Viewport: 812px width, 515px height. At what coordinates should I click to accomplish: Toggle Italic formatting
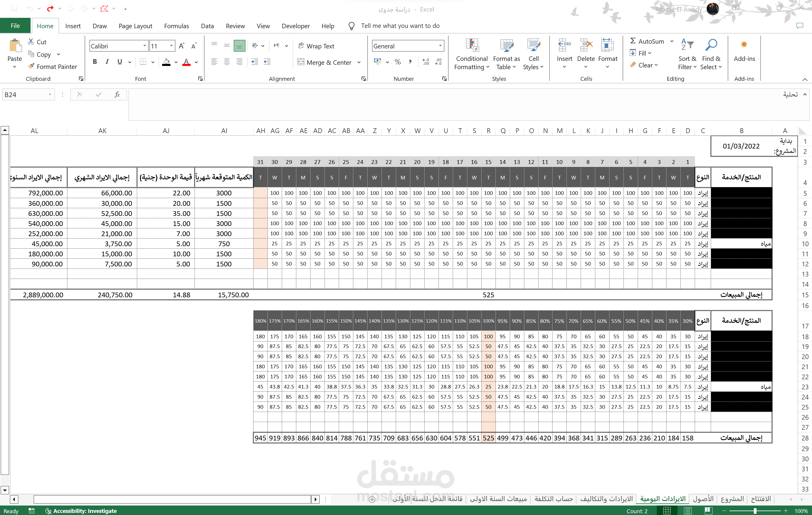coord(107,62)
